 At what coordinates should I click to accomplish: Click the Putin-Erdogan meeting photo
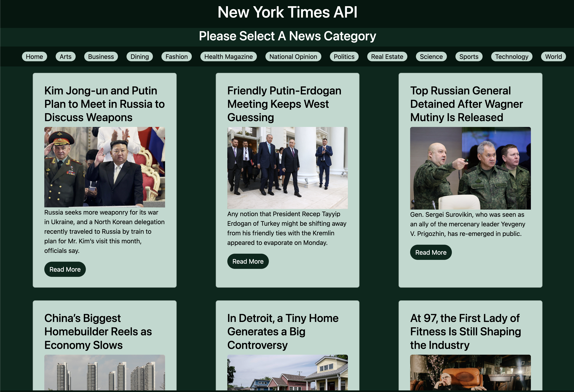click(287, 168)
